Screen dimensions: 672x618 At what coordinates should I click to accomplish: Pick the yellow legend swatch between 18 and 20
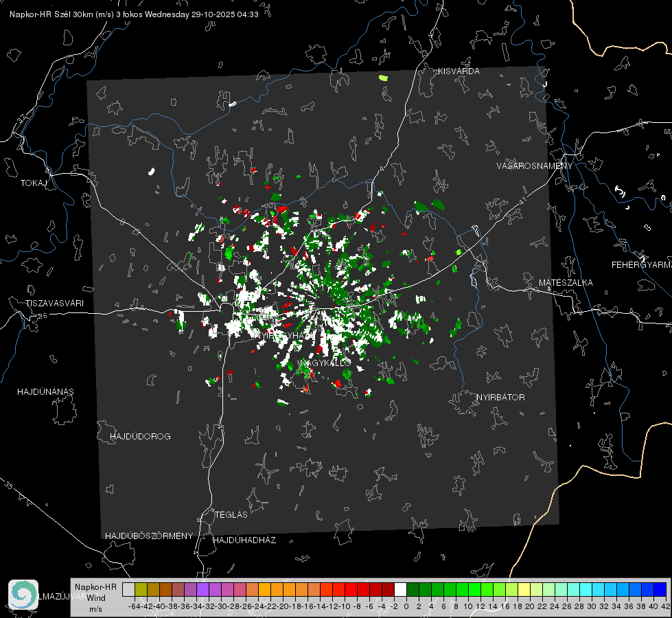pos(524,589)
